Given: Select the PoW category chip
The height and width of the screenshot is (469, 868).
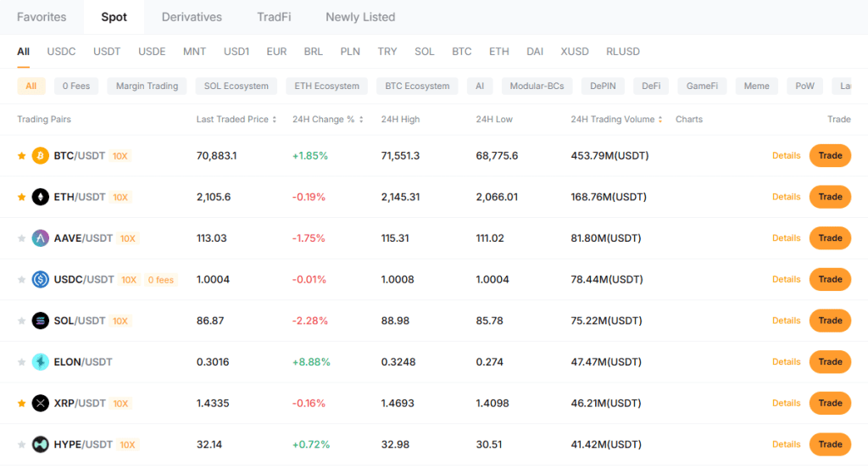Looking at the screenshot, I should click(805, 86).
